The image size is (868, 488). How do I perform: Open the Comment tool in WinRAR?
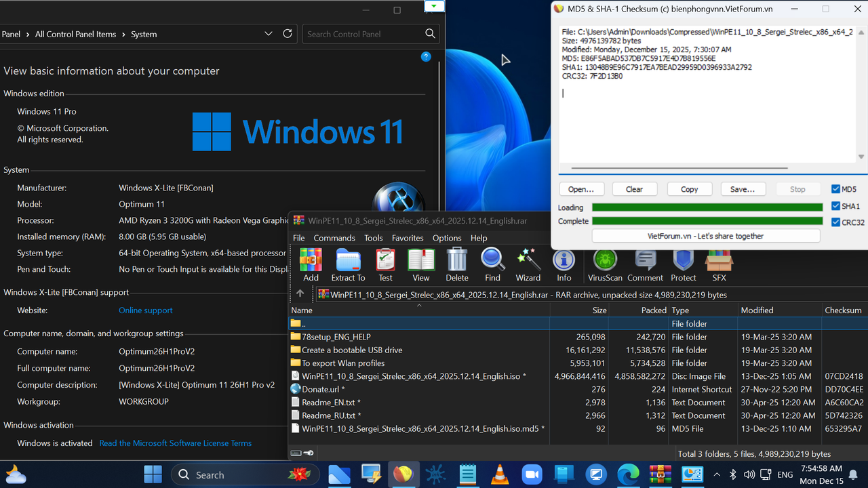(x=645, y=264)
